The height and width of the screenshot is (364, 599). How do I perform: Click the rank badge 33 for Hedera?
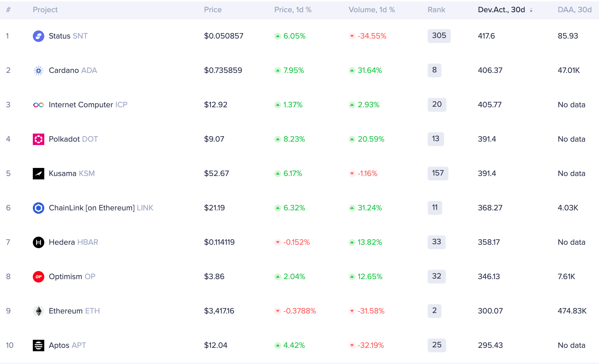436,242
